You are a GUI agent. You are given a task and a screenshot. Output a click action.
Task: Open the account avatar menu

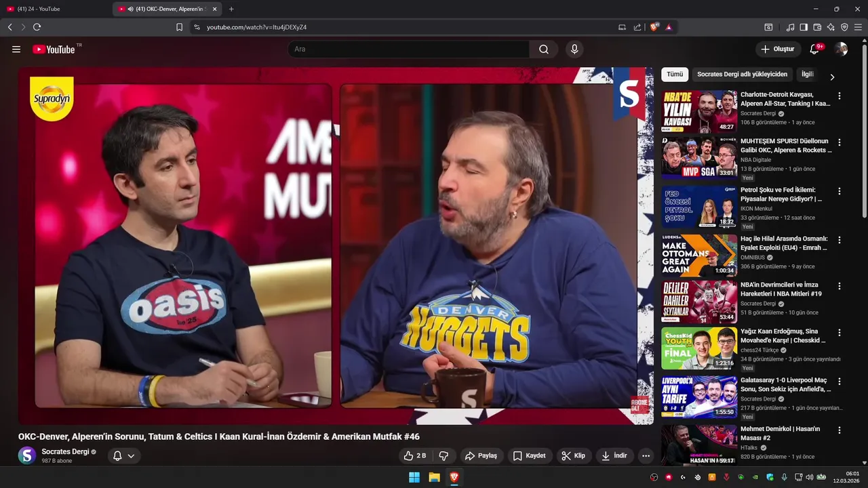(x=841, y=49)
